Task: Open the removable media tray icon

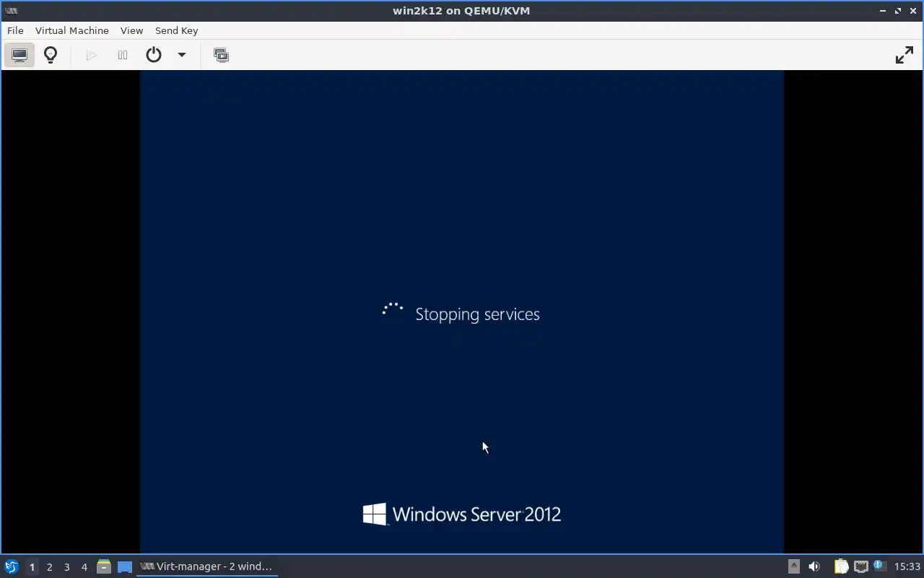Action: pyautogui.click(x=793, y=566)
